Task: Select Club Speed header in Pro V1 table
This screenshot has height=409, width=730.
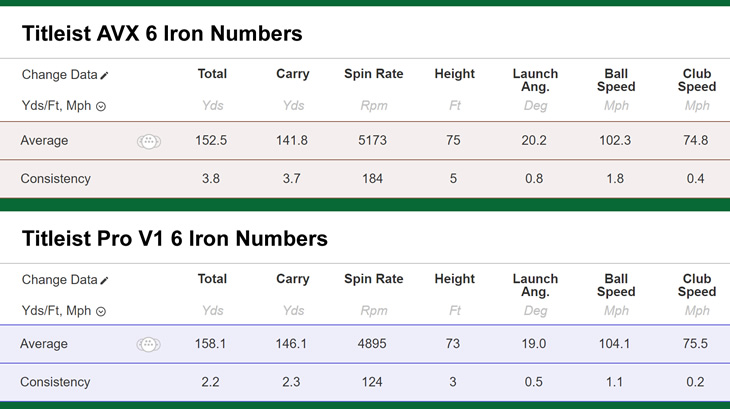Action: (x=697, y=285)
